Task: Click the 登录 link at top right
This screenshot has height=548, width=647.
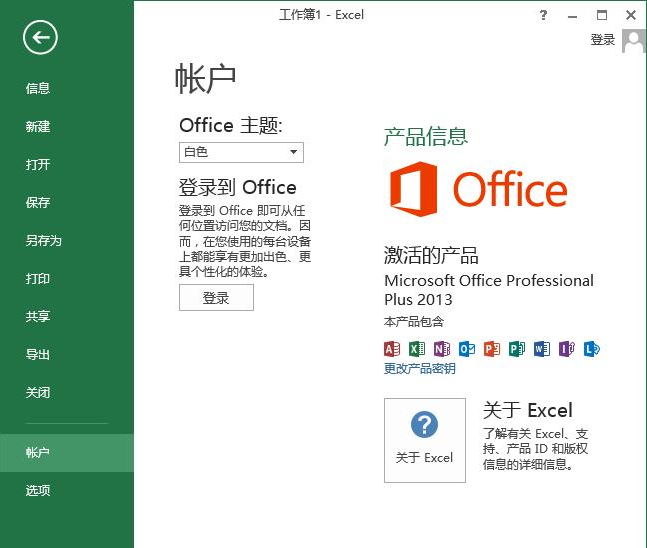Action: pos(603,40)
